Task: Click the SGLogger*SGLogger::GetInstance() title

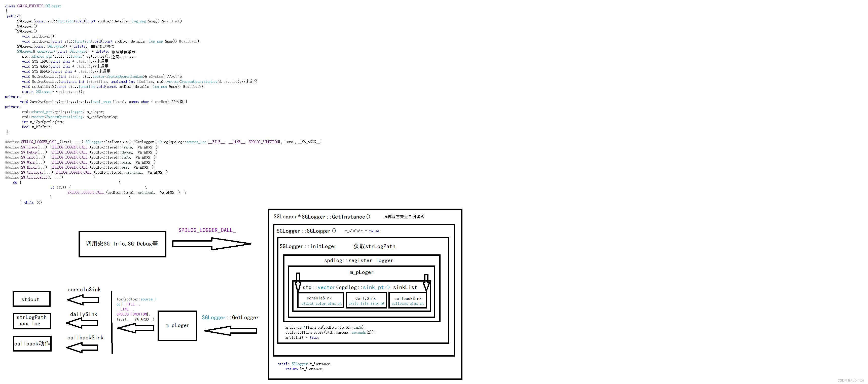Action: tap(321, 217)
